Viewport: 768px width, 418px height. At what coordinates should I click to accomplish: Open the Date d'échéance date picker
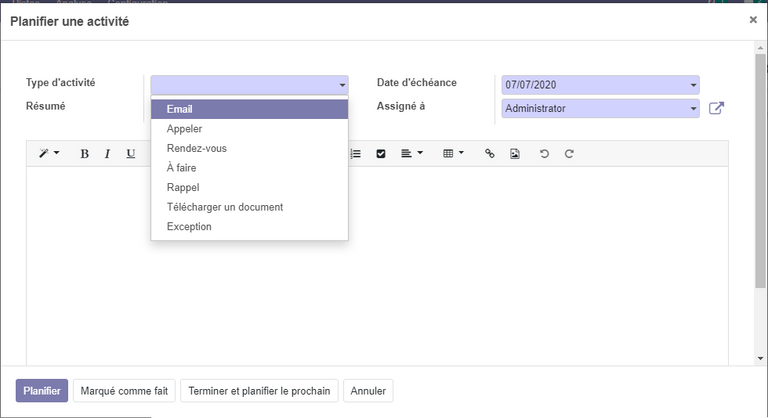(x=599, y=85)
